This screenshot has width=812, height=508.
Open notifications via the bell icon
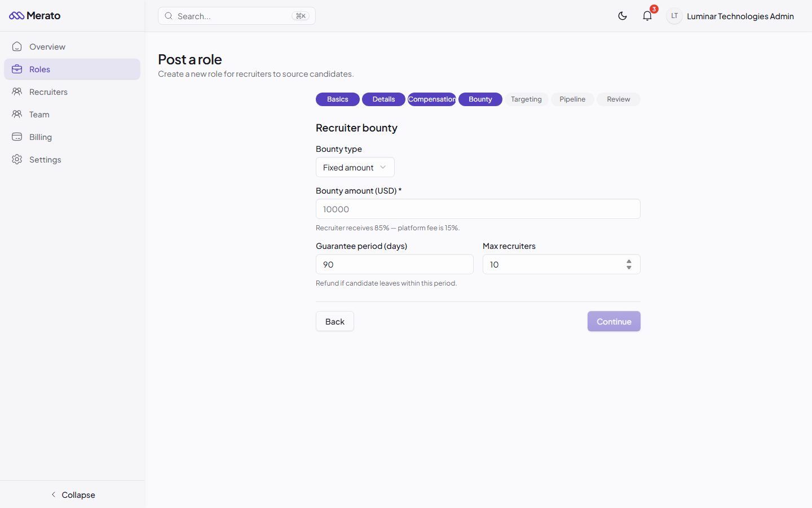pos(647,16)
